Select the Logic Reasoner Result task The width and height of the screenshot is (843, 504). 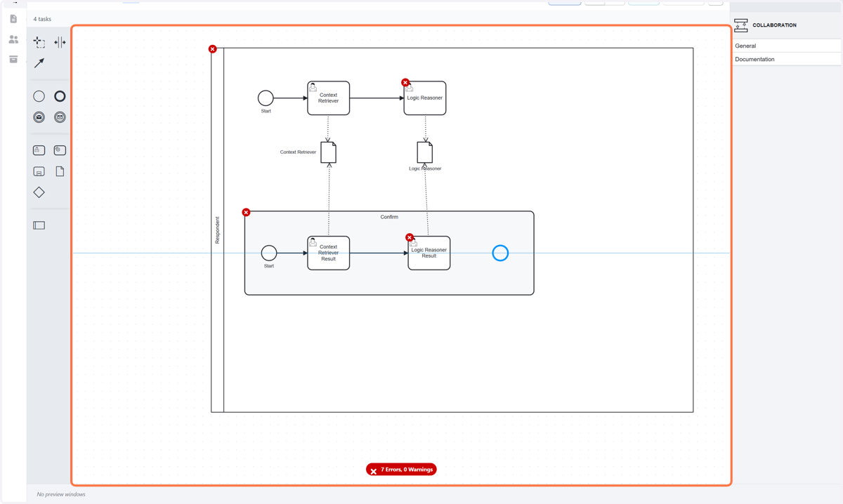429,253
